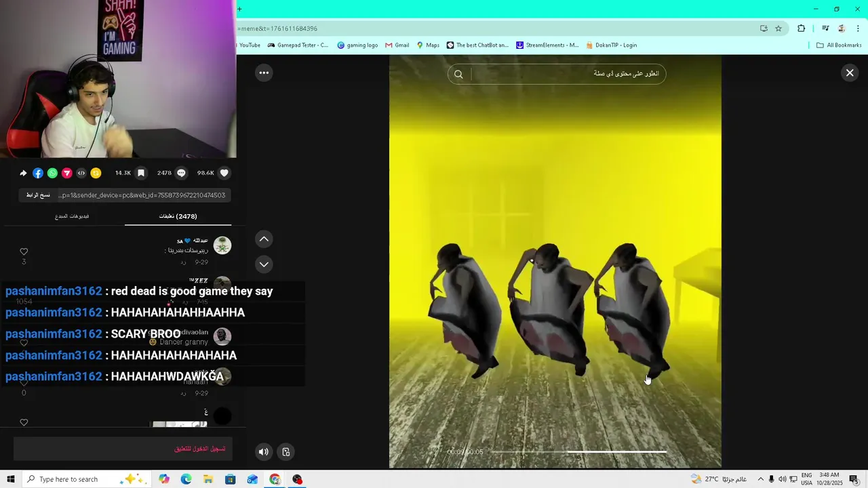Open the Windows Start menu
Viewport: 868px width, 488px height.
coord(11,479)
